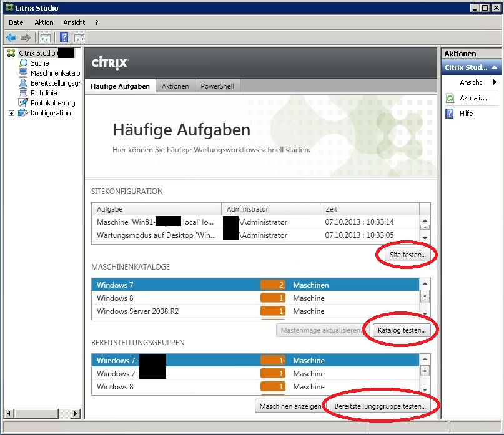Select the Windows 7 machine catalog row
504x435 pixels.
[x=255, y=285]
